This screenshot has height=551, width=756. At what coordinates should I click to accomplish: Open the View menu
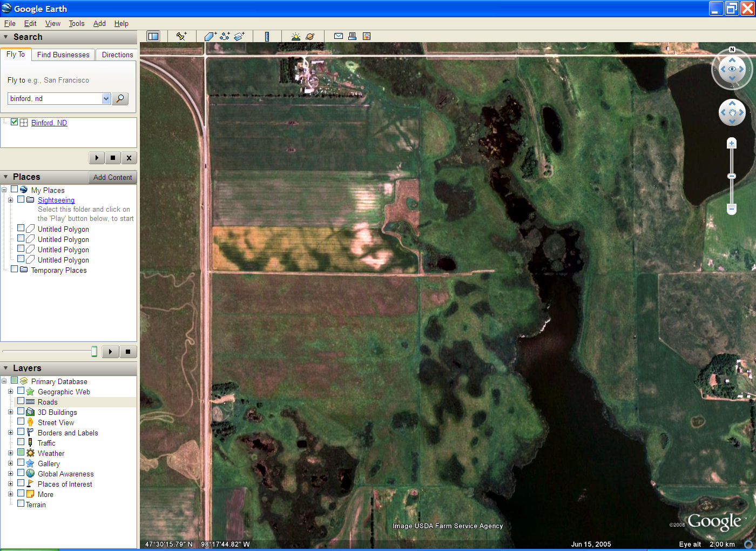(x=53, y=23)
